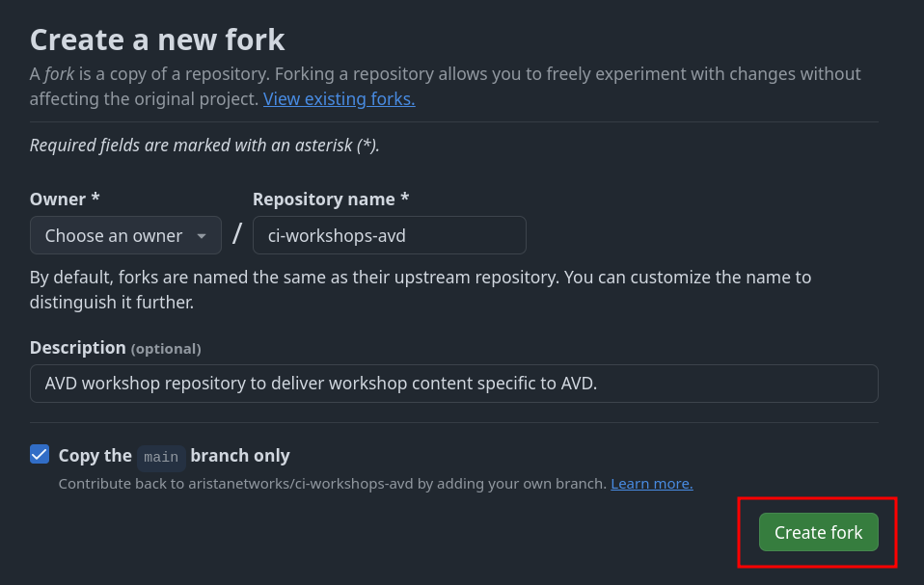Click the required fields asterisk note

click(x=204, y=146)
